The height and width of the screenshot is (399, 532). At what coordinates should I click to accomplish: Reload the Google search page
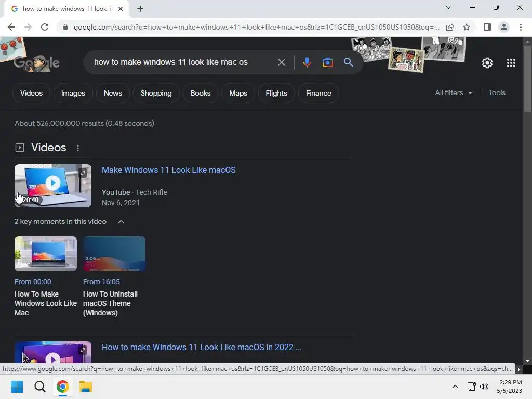point(45,27)
